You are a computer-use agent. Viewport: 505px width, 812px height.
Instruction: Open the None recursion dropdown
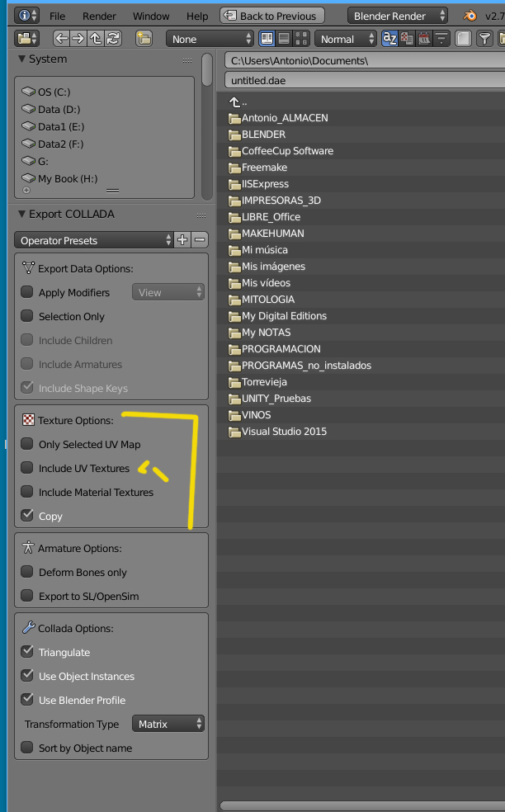tap(210, 38)
